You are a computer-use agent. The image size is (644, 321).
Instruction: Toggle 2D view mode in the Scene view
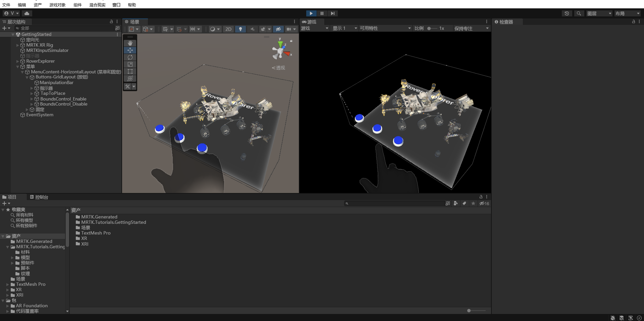click(228, 29)
